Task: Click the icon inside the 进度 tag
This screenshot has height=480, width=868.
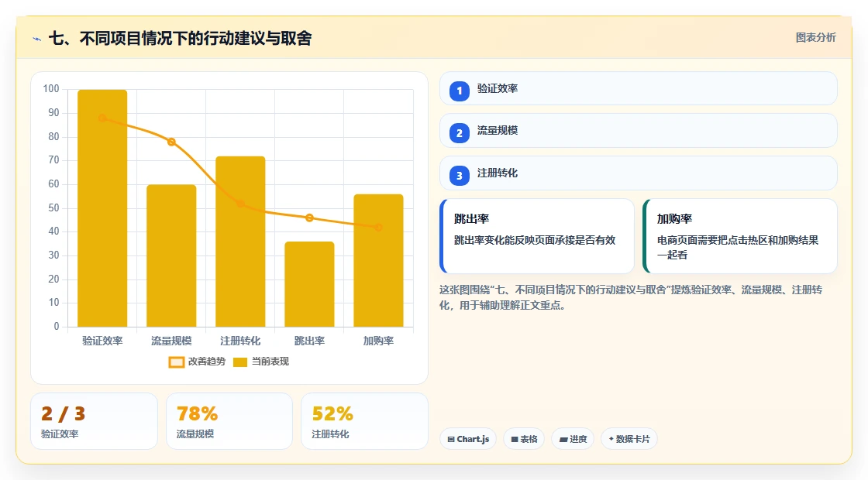Action: (563, 439)
